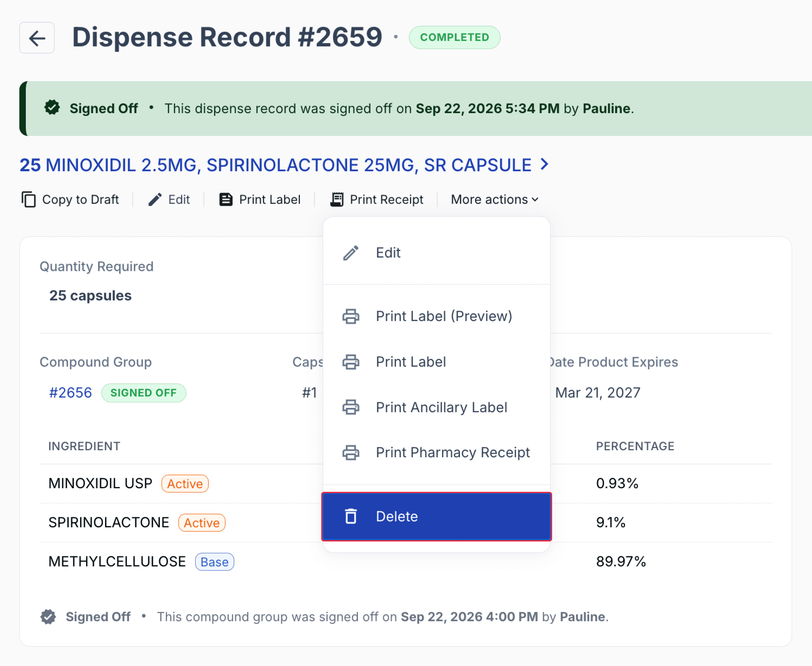Click printer icon next to Print Ancillary Label

(351, 407)
